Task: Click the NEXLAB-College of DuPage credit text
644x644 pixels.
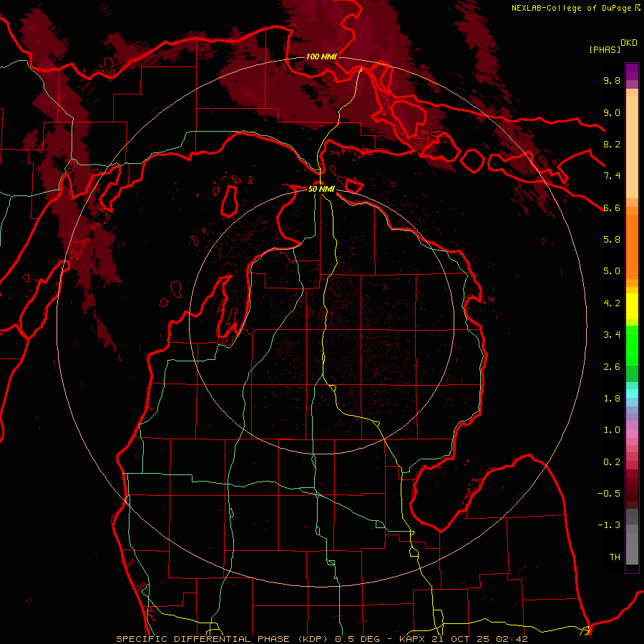Action: coord(571,8)
